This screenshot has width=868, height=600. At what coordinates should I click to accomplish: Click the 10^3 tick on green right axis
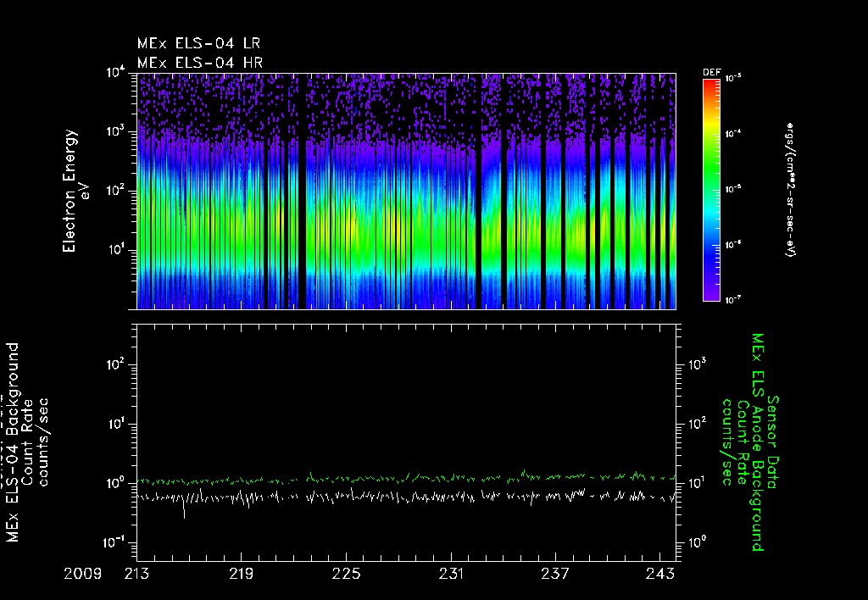pos(697,364)
